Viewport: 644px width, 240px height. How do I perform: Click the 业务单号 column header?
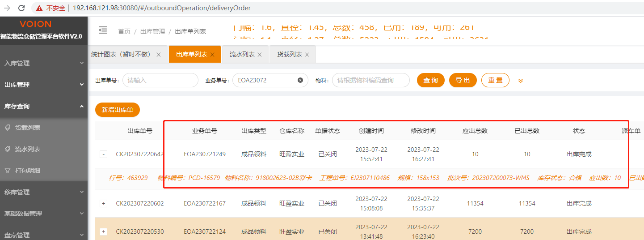click(205, 131)
